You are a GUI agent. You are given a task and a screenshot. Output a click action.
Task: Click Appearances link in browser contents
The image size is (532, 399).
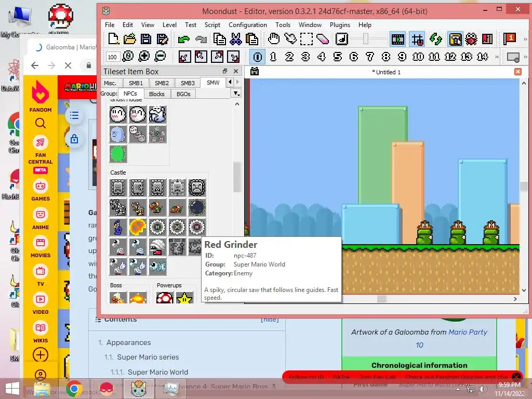pos(129,342)
